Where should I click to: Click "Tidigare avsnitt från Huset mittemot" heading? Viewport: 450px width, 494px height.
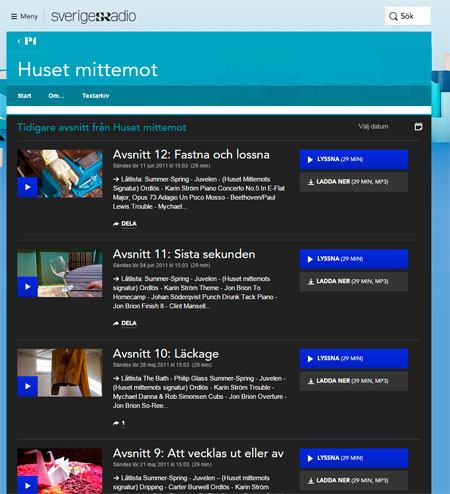102,127
